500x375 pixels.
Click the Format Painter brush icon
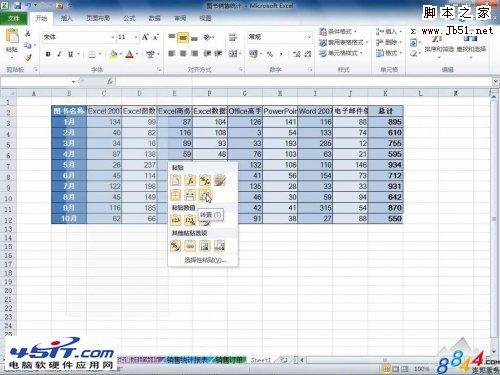click(28, 57)
